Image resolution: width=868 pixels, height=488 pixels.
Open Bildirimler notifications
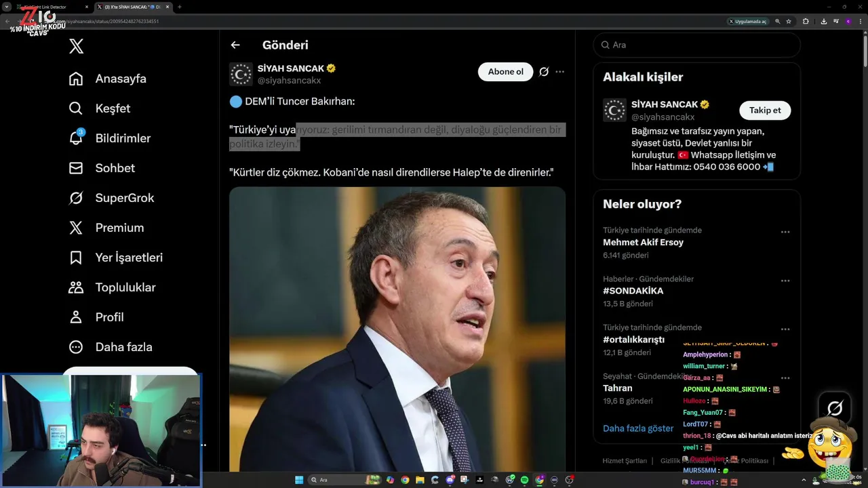pyautogui.click(x=110, y=138)
